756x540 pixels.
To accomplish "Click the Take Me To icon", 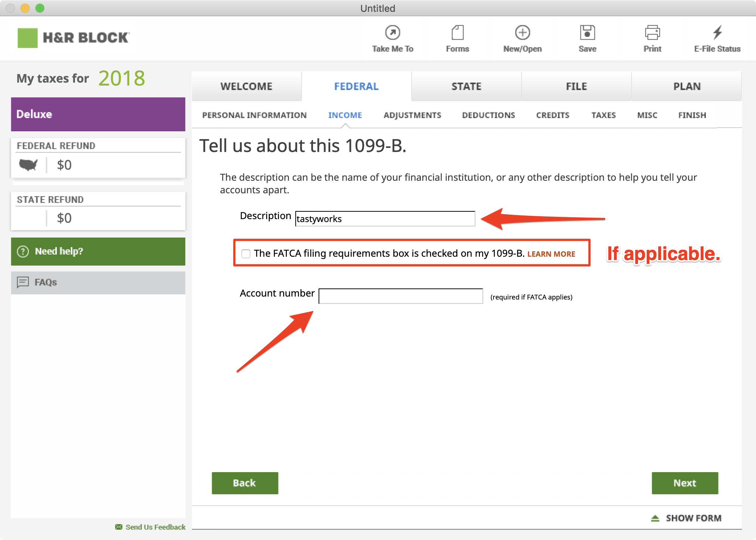I will [392, 33].
